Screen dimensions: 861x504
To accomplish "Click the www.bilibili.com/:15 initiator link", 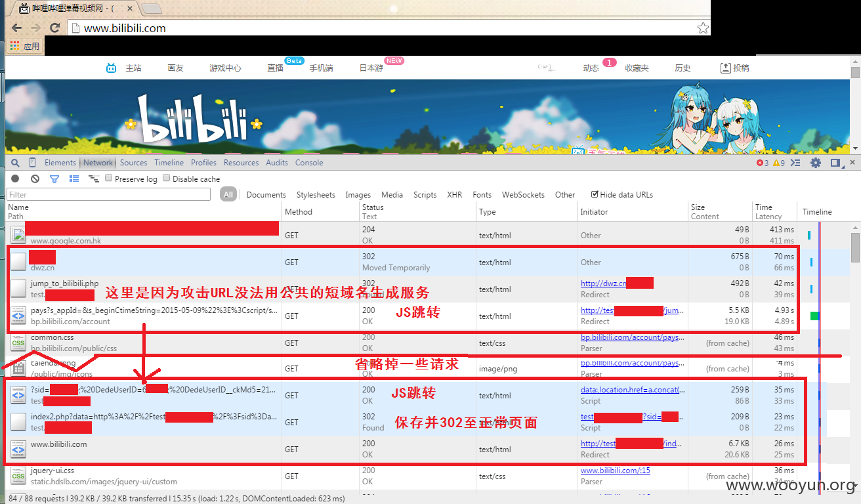I will (x=616, y=471).
